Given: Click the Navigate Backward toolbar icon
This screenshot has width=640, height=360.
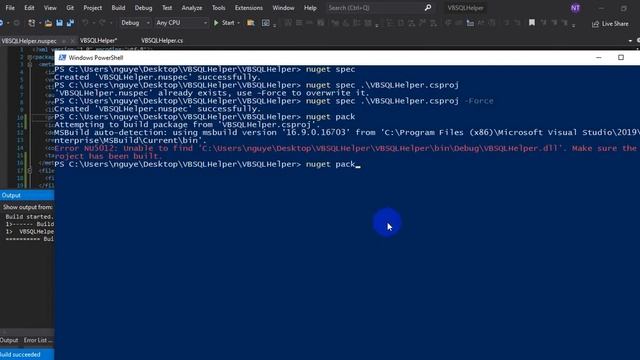Looking at the screenshot, I should pyautogui.click(x=2, y=23).
